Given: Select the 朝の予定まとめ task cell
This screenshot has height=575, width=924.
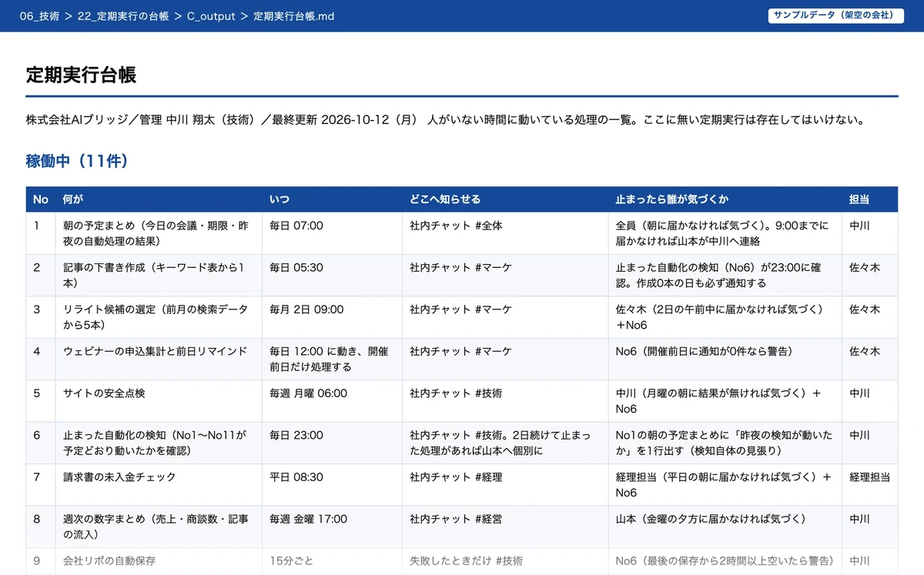Looking at the screenshot, I should (159, 233).
